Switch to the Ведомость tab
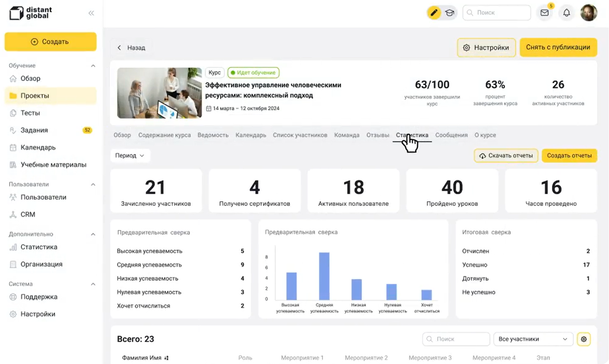Viewport: 609px width, 364px height. pyautogui.click(x=213, y=135)
